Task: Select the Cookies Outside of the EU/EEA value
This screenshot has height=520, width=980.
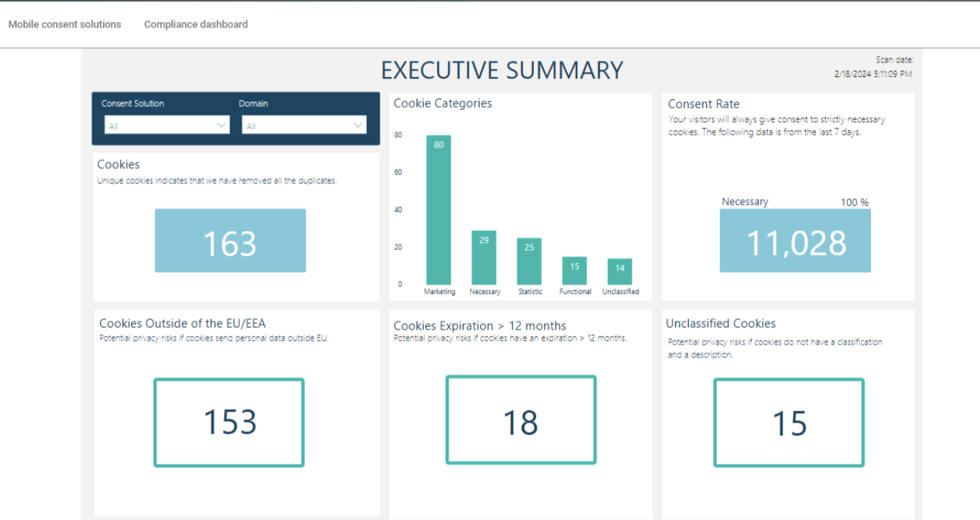Action: 228,421
